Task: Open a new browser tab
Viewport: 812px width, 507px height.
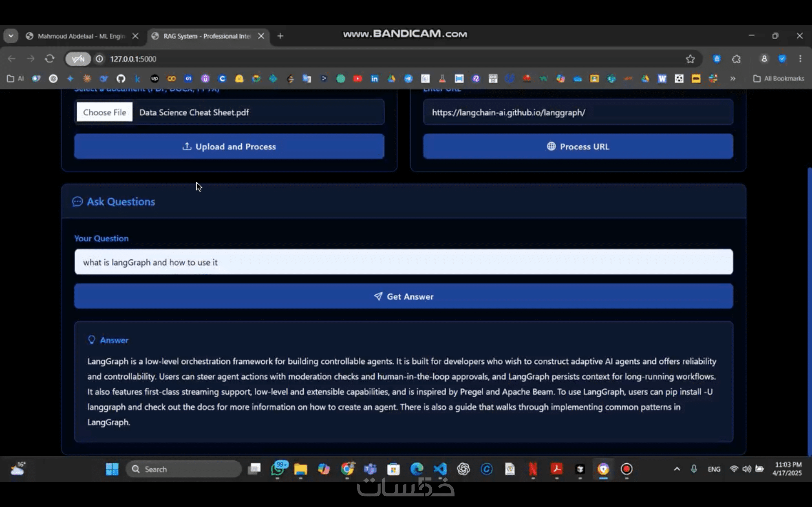Action: point(281,36)
